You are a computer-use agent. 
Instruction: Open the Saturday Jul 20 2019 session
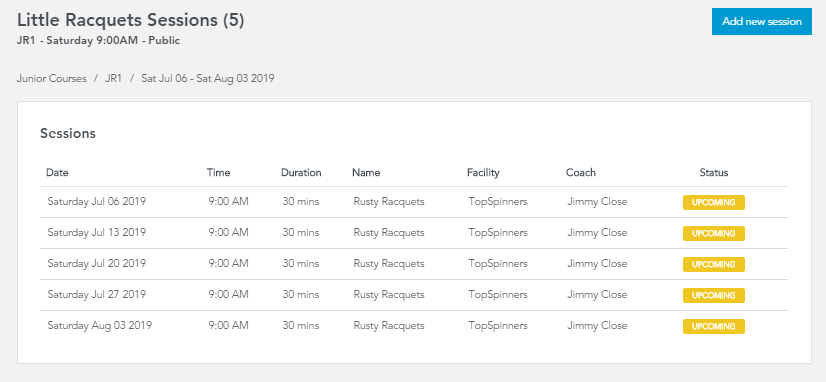click(x=414, y=264)
